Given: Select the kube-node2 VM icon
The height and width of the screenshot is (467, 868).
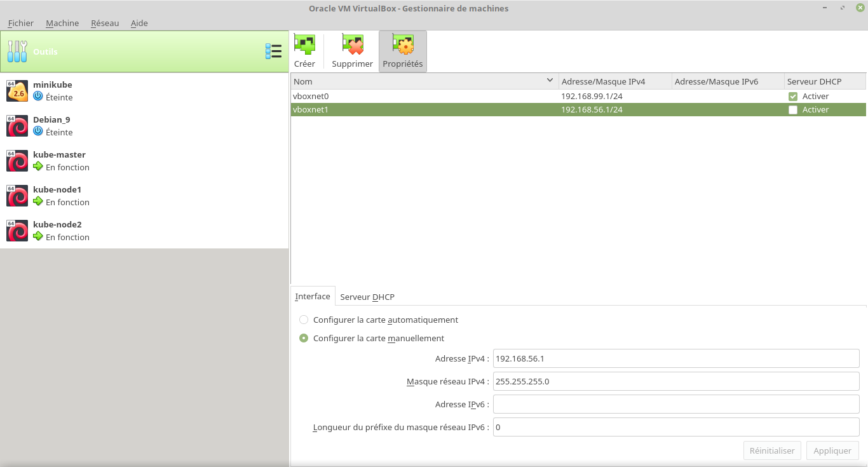Looking at the screenshot, I should [x=17, y=231].
